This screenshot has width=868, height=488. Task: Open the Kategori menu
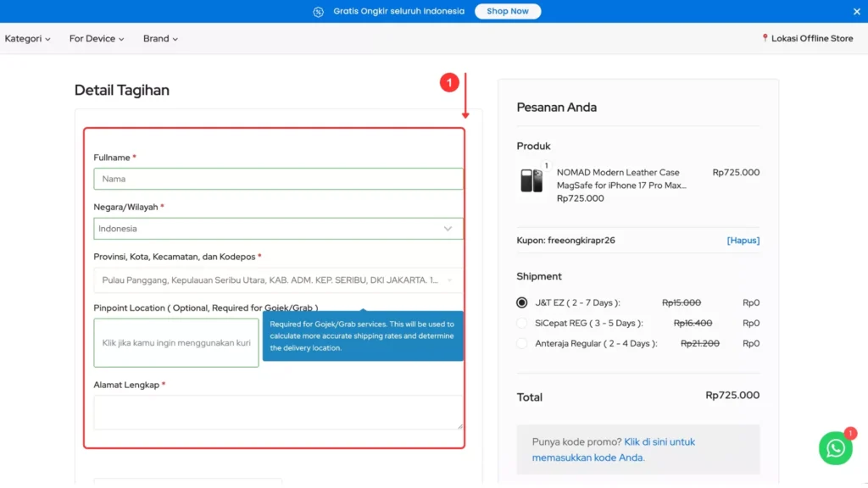click(x=27, y=39)
